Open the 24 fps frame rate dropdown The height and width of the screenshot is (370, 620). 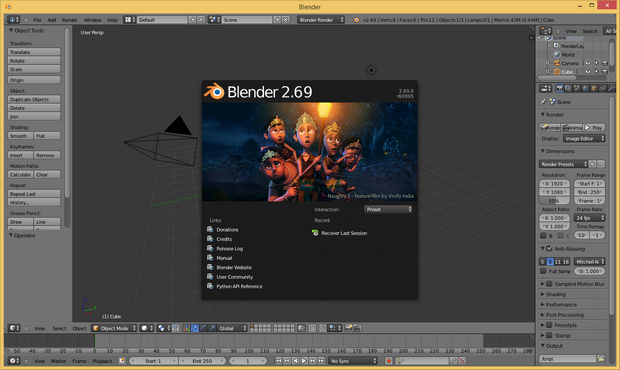(590, 218)
